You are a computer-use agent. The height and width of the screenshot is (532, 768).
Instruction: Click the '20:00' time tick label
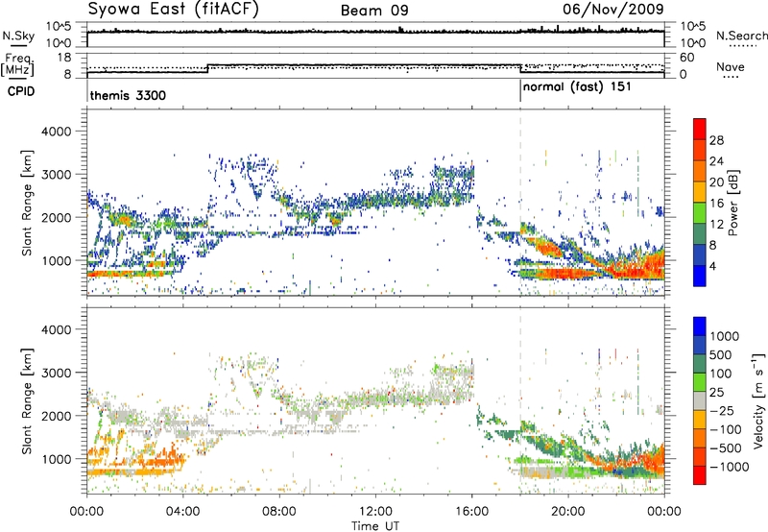pyautogui.click(x=567, y=512)
